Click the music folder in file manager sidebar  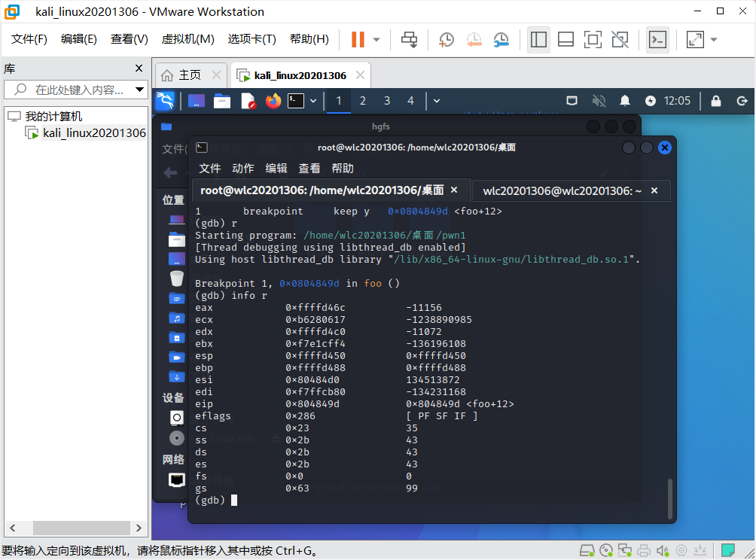(x=177, y=318)
